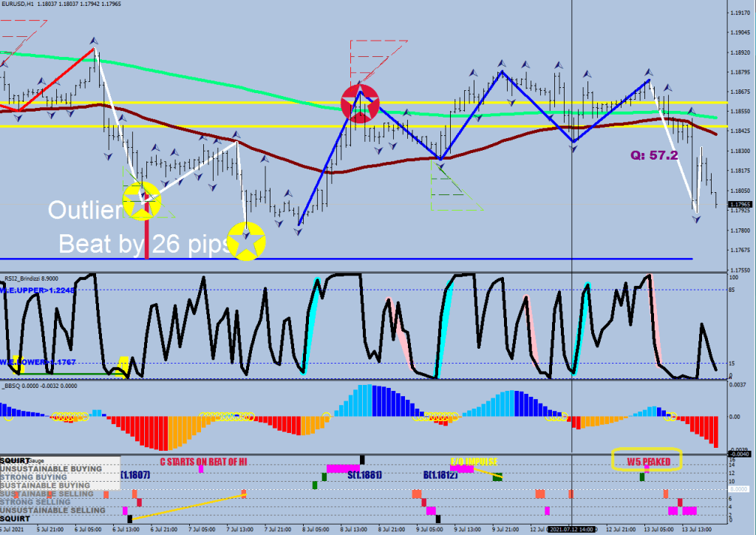Select the red dashed triangle at top-left corner

(22, 27)
